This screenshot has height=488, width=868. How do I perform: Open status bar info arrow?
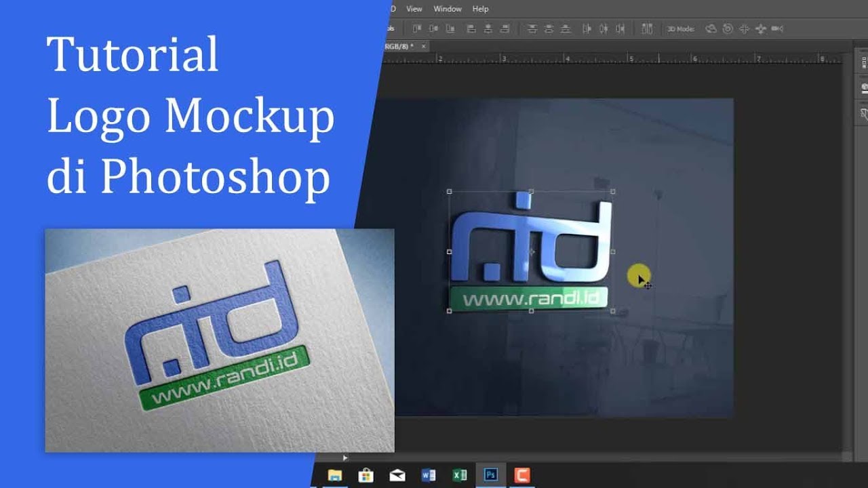point(345,458)
